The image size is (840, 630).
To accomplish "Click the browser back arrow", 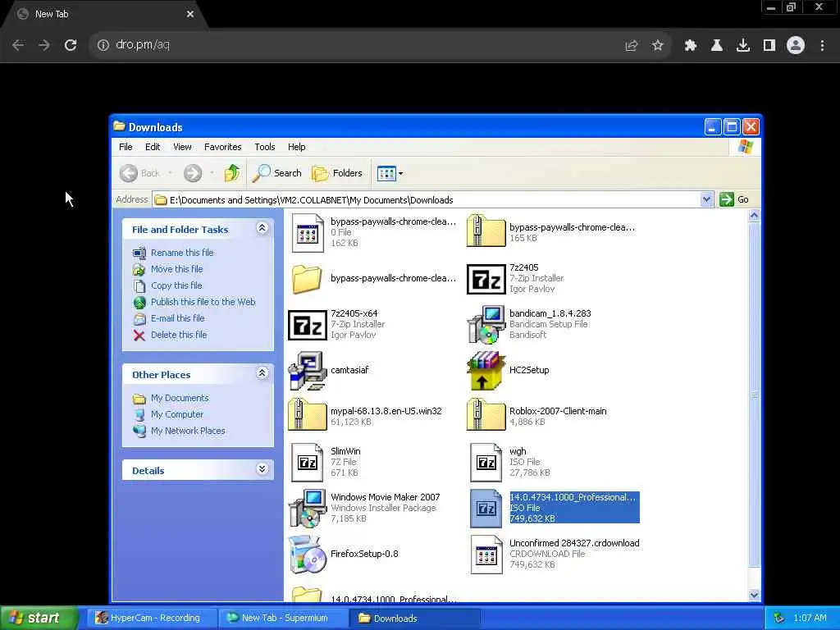I will pyautogui.click(x=18, y=45).
